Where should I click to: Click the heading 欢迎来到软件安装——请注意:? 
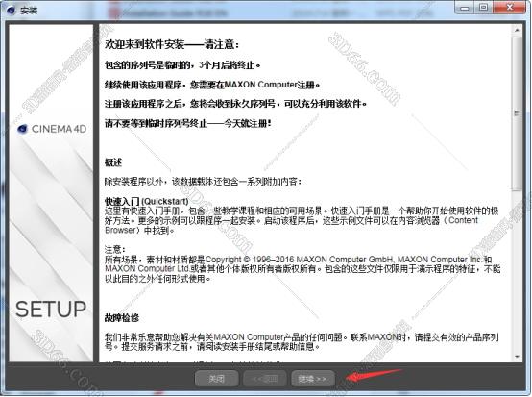point(172,44)
